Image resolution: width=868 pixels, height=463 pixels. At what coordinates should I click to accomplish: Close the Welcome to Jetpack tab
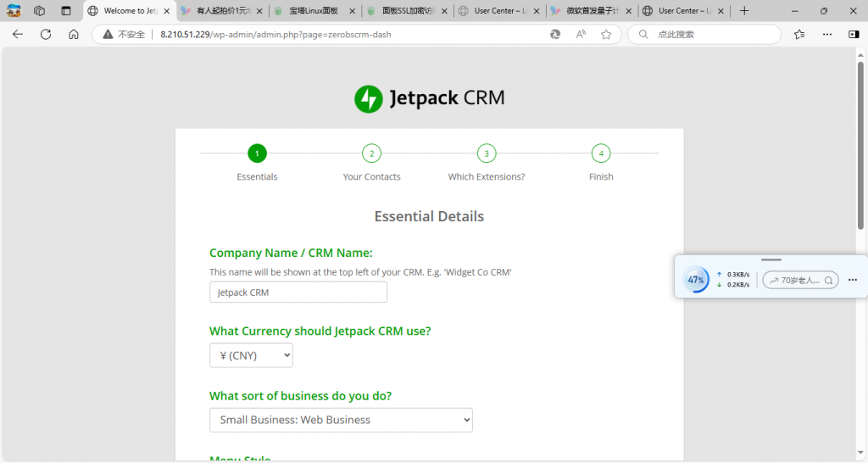pyautogui.click(x=167, y=10)
